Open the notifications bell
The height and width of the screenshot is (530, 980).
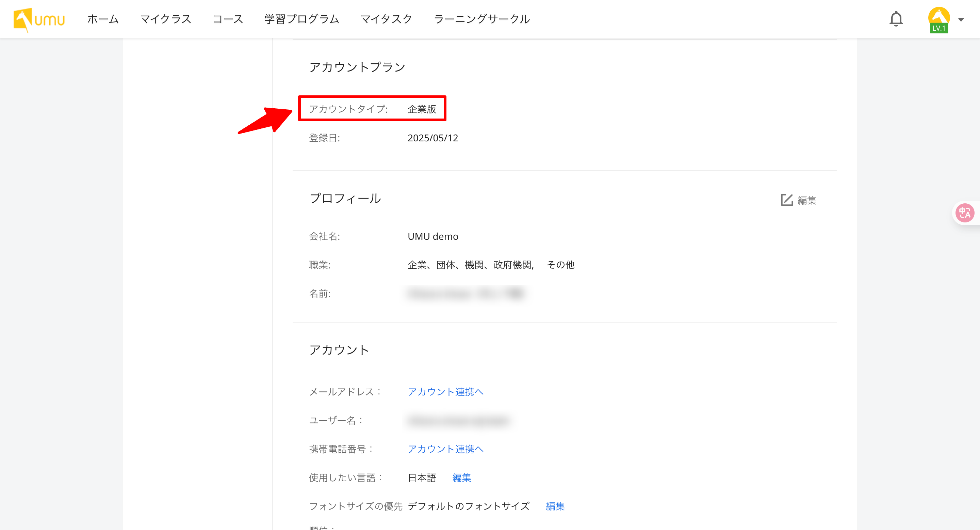click(896, 19)
